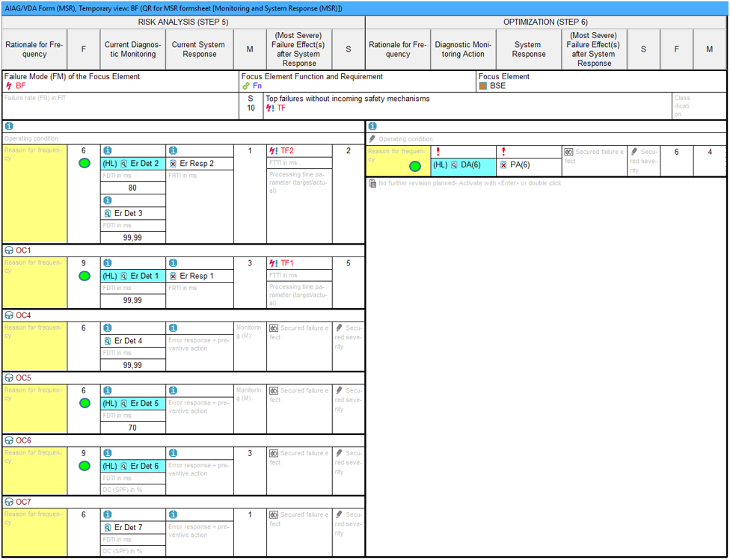Image resolution: width=730 pixels, height=560 pixels.
Task: Click the TF2 failure effect icon
Action: point(274,151)
